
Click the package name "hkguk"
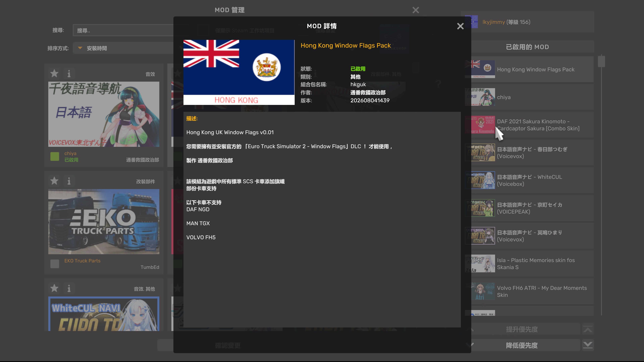[358, 84]
